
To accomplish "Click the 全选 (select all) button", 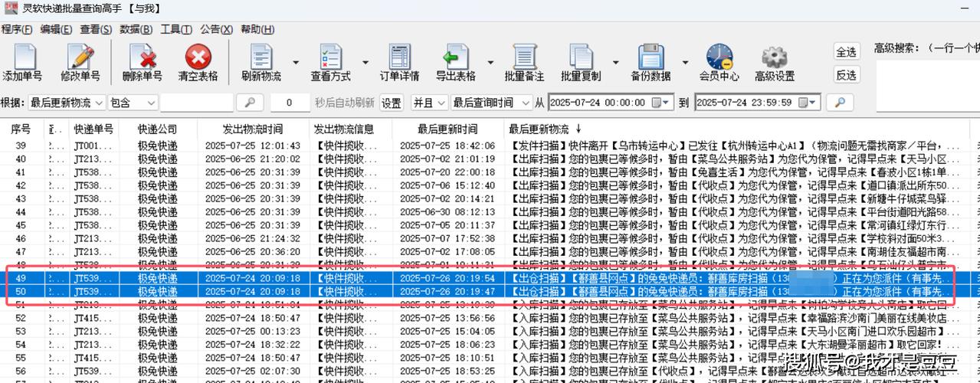I will [x=846, y=52].
